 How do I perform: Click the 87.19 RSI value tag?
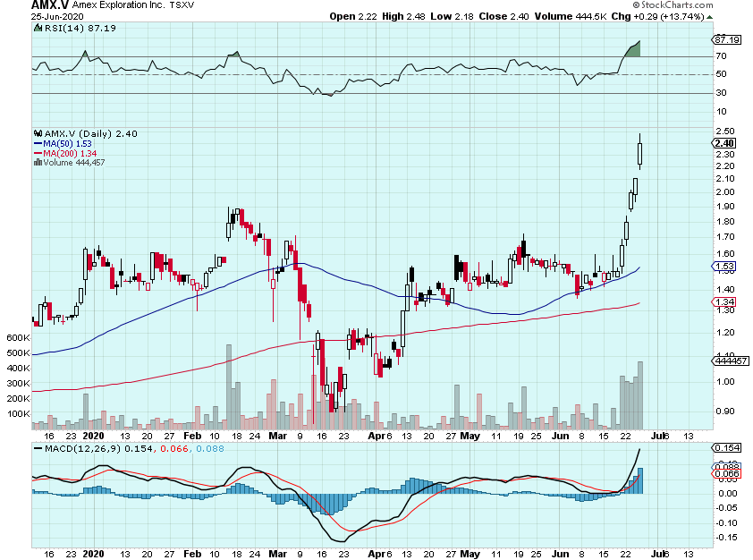pos(723,40)
